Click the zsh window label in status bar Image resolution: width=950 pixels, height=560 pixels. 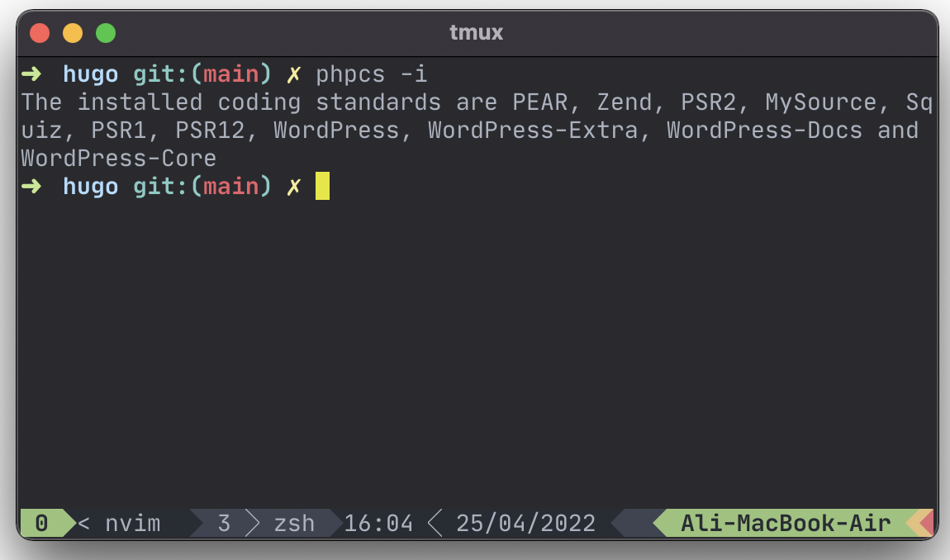click(294, 523)
